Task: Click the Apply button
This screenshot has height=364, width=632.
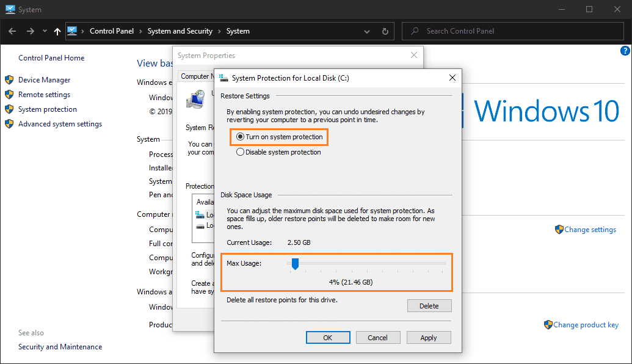Action: click(429, 338)
